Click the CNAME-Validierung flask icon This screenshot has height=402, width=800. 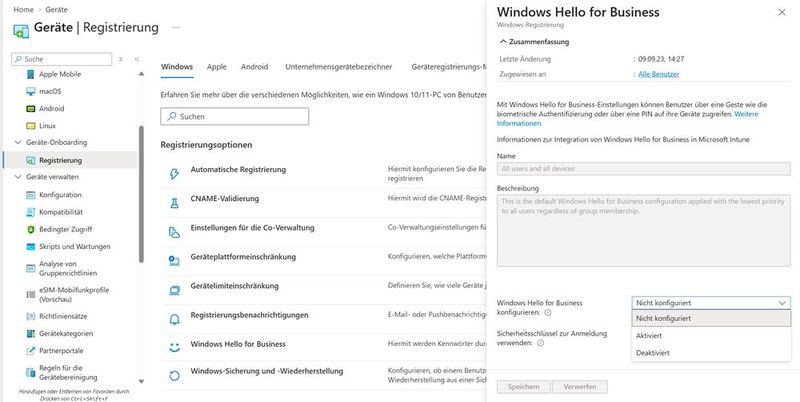pos(174,203)
